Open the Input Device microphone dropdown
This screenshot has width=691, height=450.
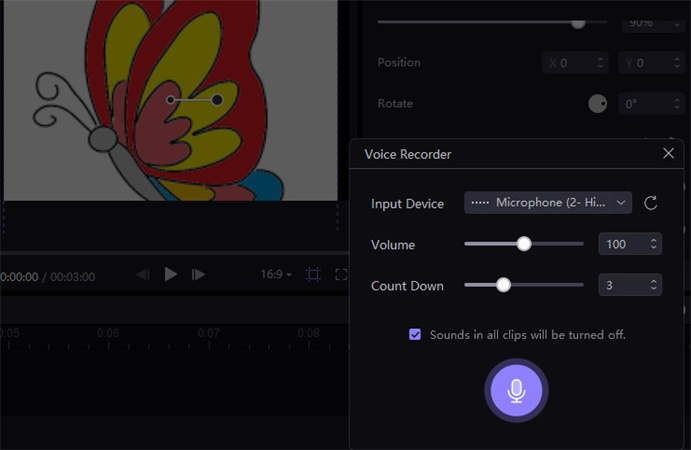click(548, 203)
